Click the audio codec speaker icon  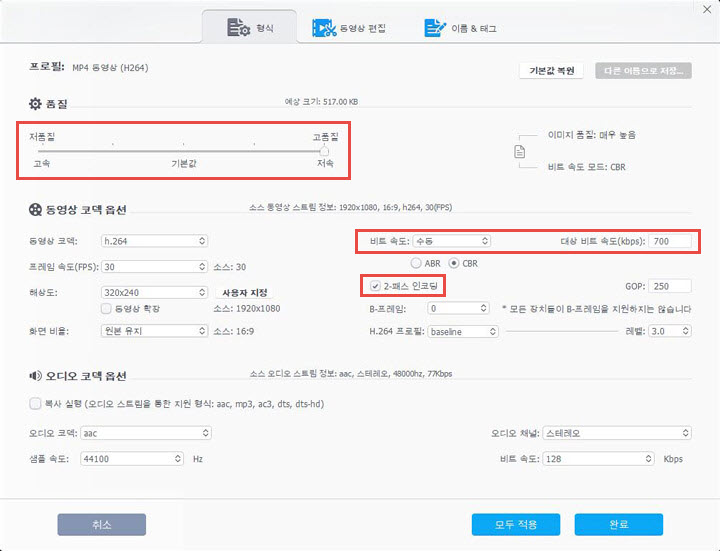[x=35, y=376]
